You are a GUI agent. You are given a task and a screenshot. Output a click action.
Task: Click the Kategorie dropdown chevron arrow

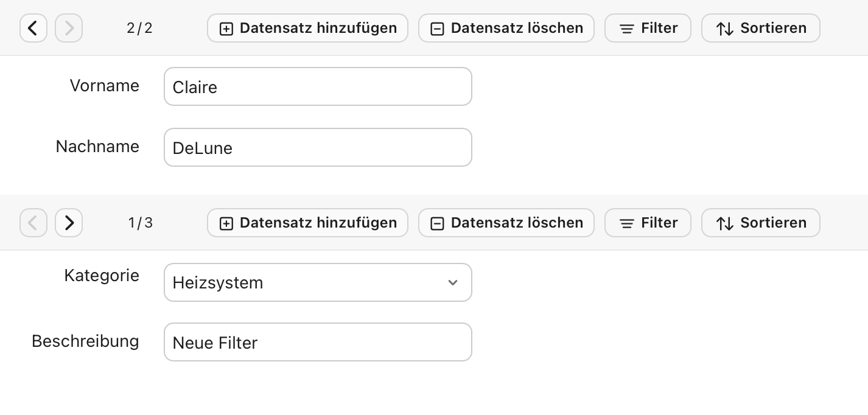[x=453, y=282]
